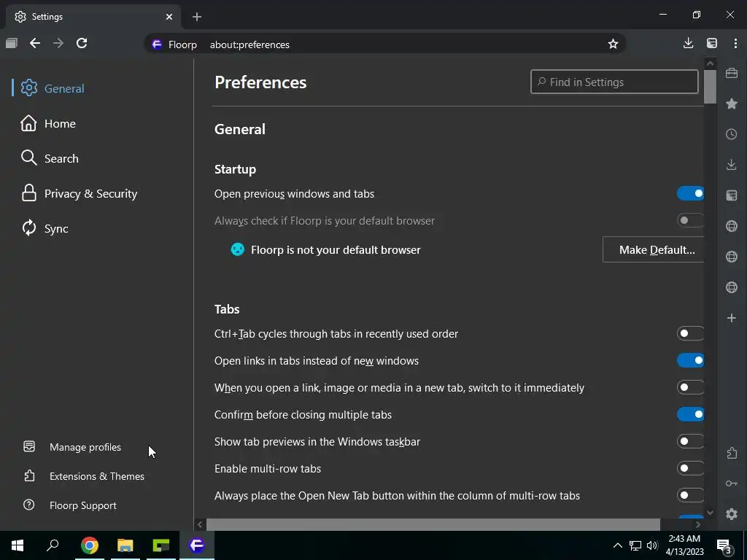Enable Ctrl+Tab cycles in recently used order
This screenshot has height=560, width=747.
tap(690, 333)
